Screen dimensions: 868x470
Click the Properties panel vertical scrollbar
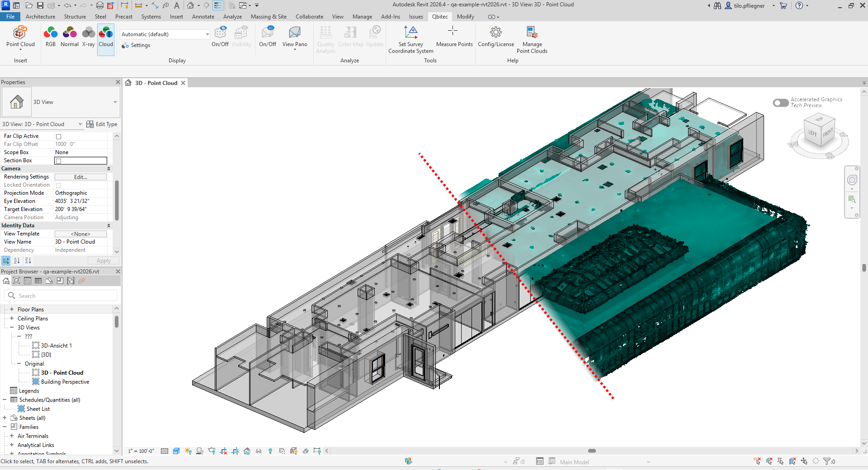tap(117, 200)
